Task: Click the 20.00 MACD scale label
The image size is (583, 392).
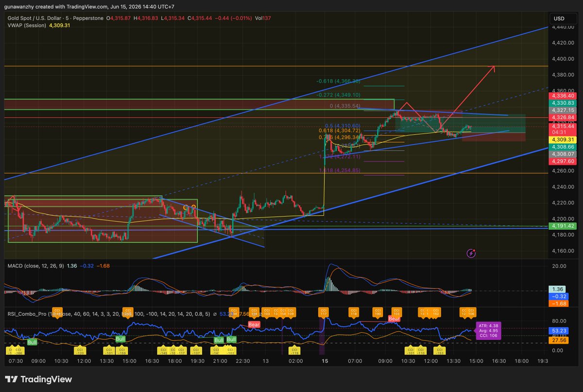Action: pyautogui.click(x=560, y=266)
